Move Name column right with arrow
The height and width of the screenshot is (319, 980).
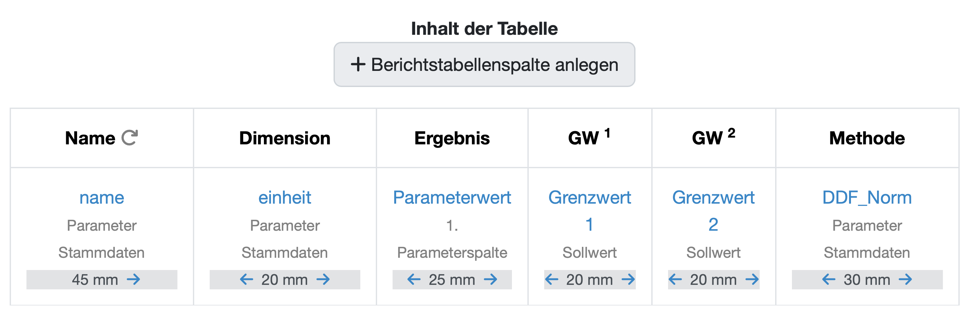pyautogui.click(x=134, y=280)
